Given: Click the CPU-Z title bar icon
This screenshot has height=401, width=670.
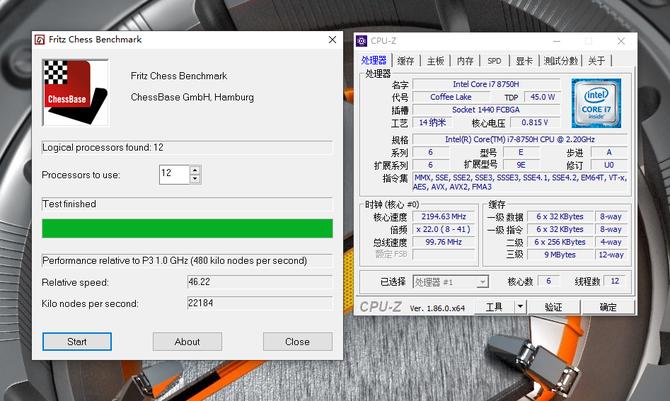Looking at the screenshot, I should click(361, 41).
